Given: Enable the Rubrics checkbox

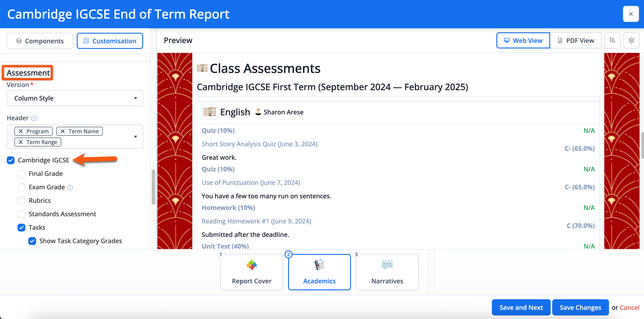Looking at the screenshot, I should (x=22, y=201).
